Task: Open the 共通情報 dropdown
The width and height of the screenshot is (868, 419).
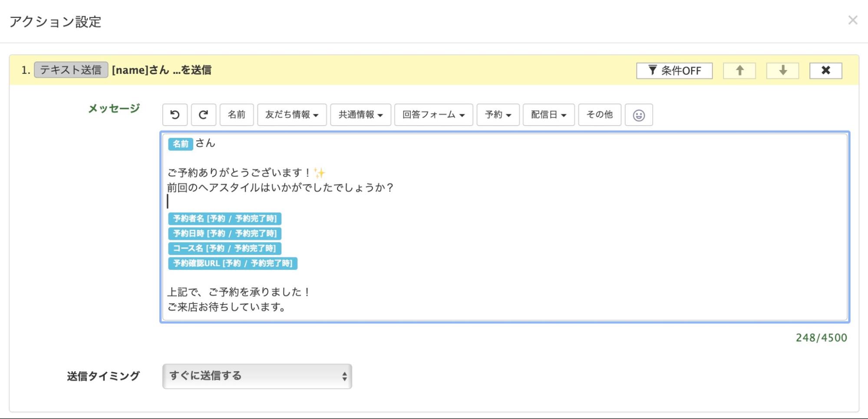Action: (360, 115)
